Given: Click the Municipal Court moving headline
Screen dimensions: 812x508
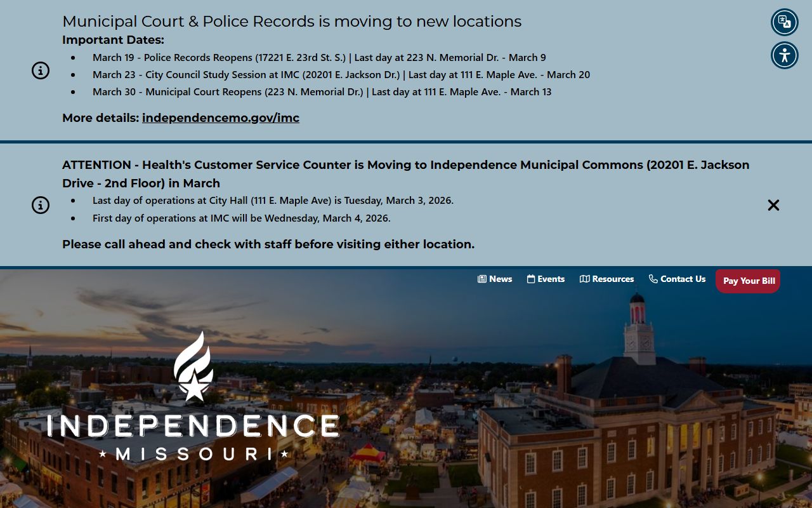Looking at the screenshot, I should pyautogui.click(x=292, y=21).
